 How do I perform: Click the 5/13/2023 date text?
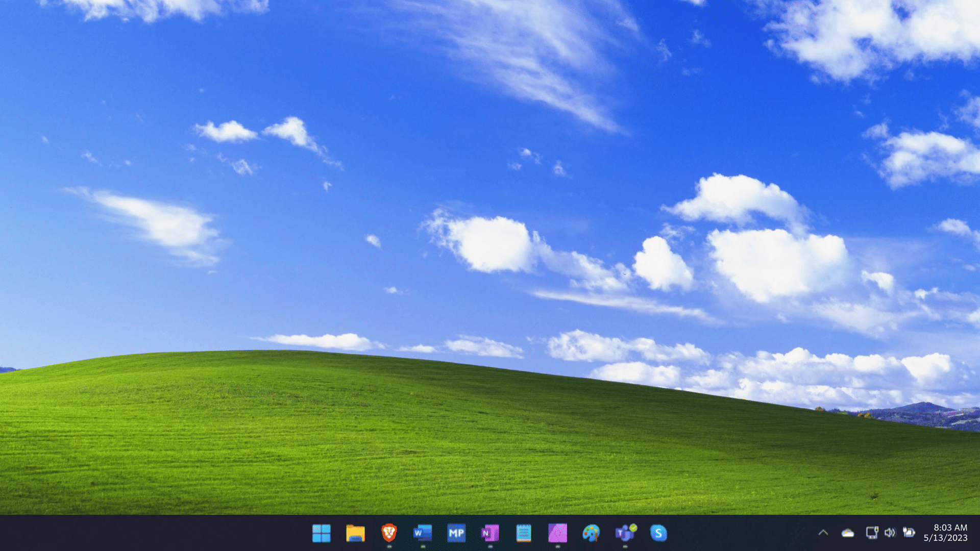pyautogui.click(x=945, y=538)
